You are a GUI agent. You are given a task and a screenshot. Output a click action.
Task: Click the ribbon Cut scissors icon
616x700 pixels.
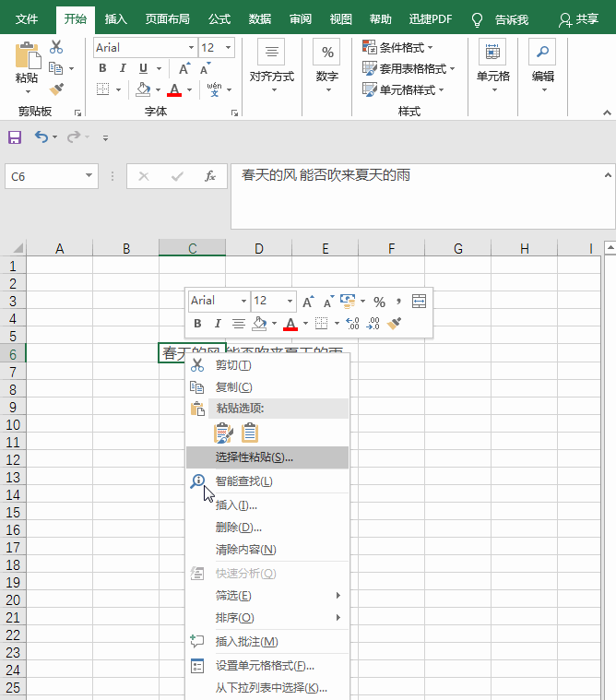57,47
